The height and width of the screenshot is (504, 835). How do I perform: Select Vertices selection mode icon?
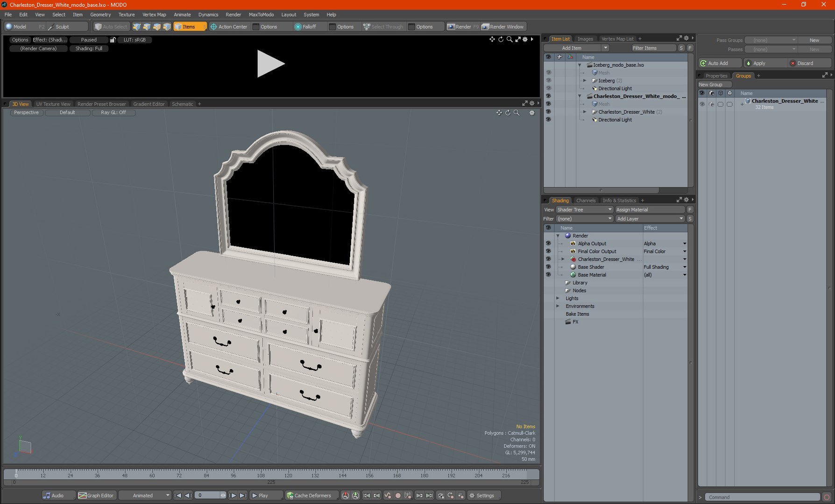[x=136, y=27]
